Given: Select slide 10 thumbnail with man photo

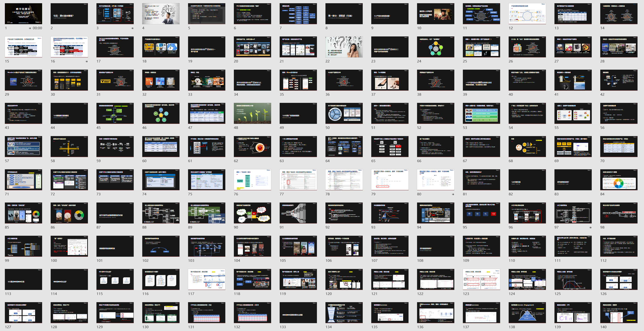Looking at the screenshot, I should (435, 14).
